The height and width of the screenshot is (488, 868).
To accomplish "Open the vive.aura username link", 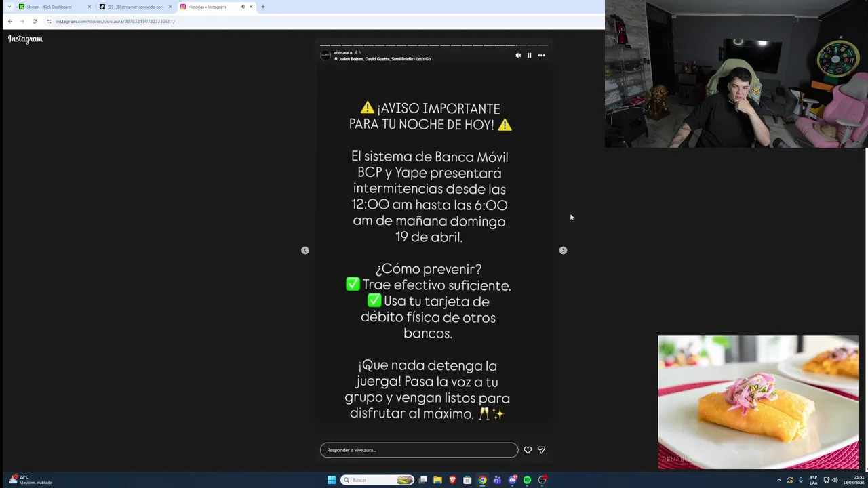I will click(x=342, y=52).
